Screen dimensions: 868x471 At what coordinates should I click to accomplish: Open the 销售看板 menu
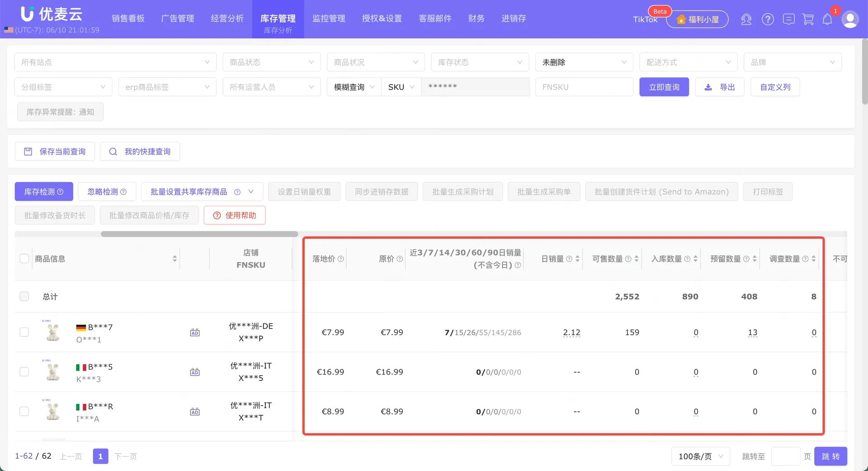click(128, 19)
